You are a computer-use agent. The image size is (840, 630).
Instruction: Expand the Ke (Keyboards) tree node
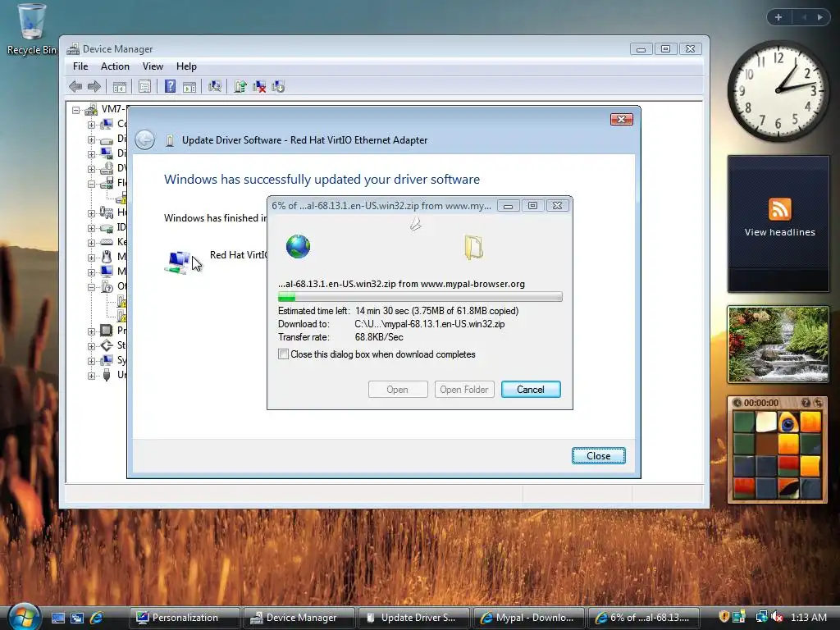click(91, 243)
